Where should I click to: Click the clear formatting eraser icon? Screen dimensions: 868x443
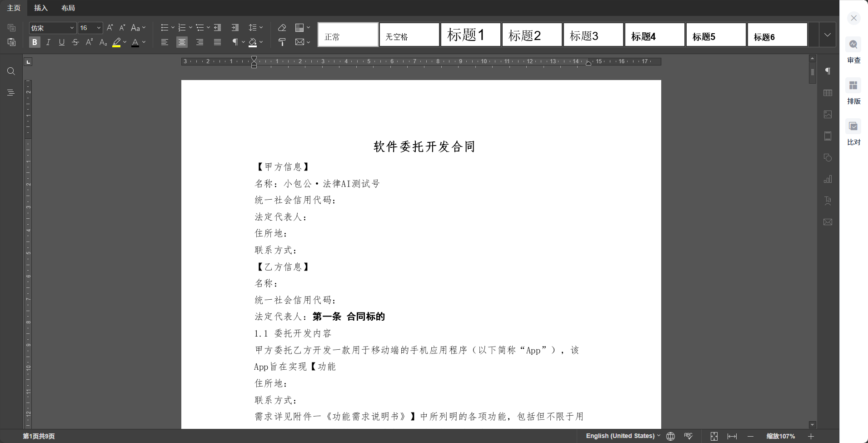coord(282,28)
